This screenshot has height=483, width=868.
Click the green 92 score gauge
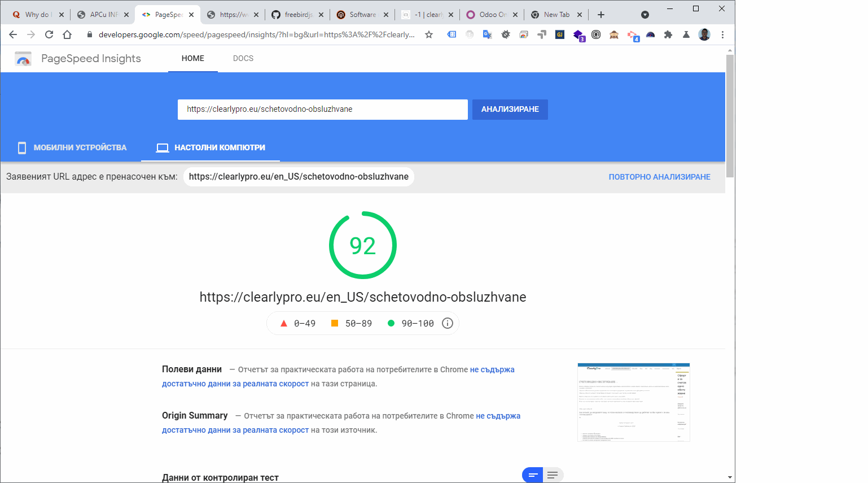[x=363, y=245]
